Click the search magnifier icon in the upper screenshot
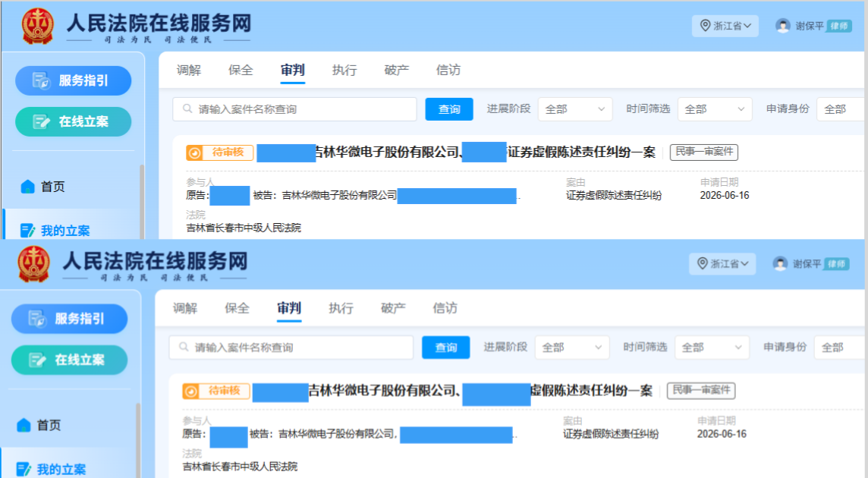 187,108
